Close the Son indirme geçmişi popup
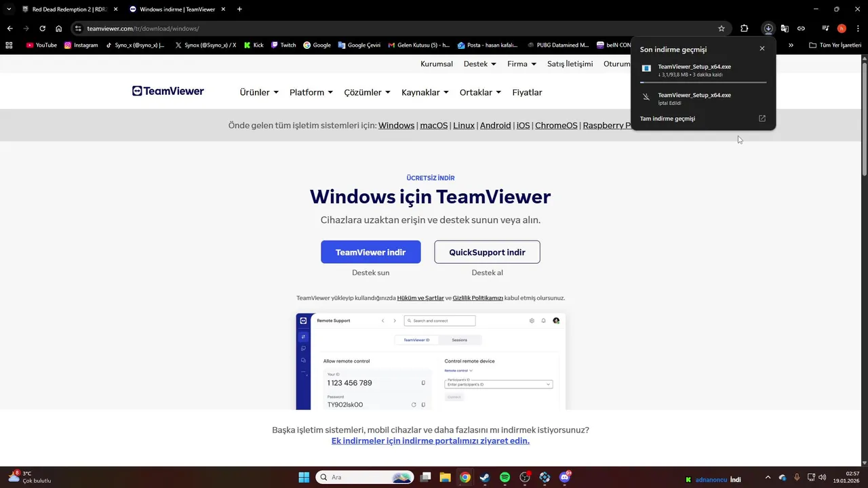Screen dimensions: 868x488 [762, 49]
